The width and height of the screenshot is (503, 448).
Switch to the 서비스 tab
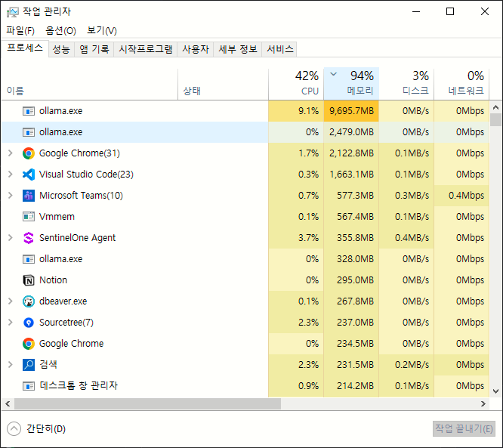pos(279,49)
